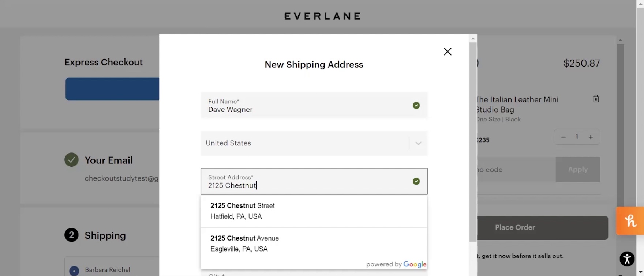Click the Everlane logo
This screenshot has height=276, width=644.
[322, 16]
